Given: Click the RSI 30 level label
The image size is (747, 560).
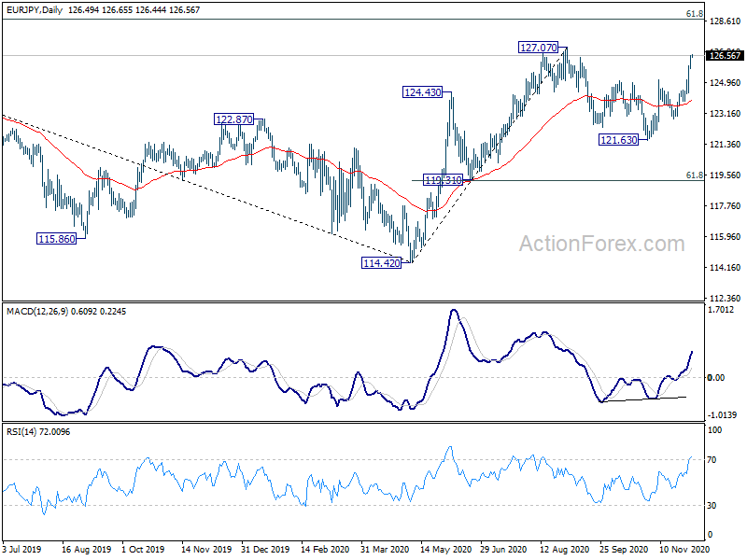Looking at the screenshot, I should tap(712, 505).
